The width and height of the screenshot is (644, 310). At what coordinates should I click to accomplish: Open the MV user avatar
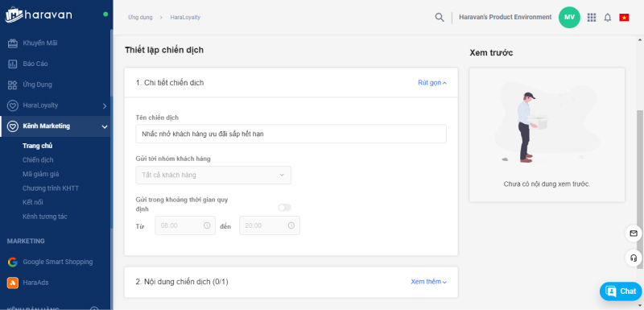(x=569, y=17)
